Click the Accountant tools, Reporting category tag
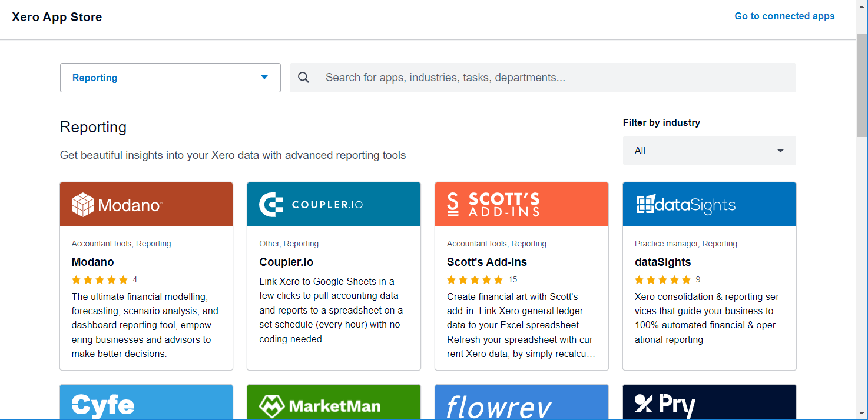Screen dimensions: 868x420 click(120, 244)
